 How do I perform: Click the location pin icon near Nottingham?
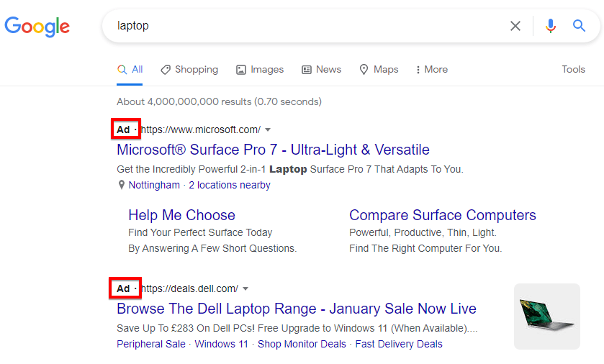pos(122,185)
